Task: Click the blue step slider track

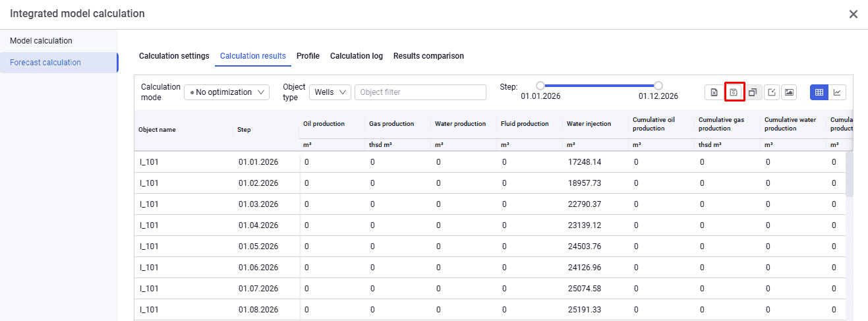Action: [x=599, y=85]
